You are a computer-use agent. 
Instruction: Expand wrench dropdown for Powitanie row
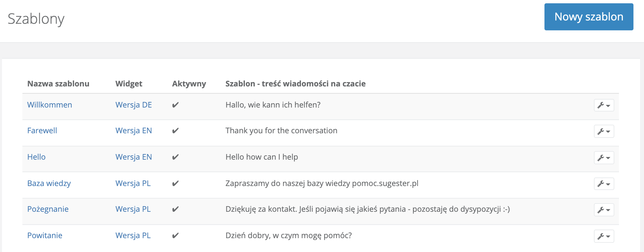[604, 236]
